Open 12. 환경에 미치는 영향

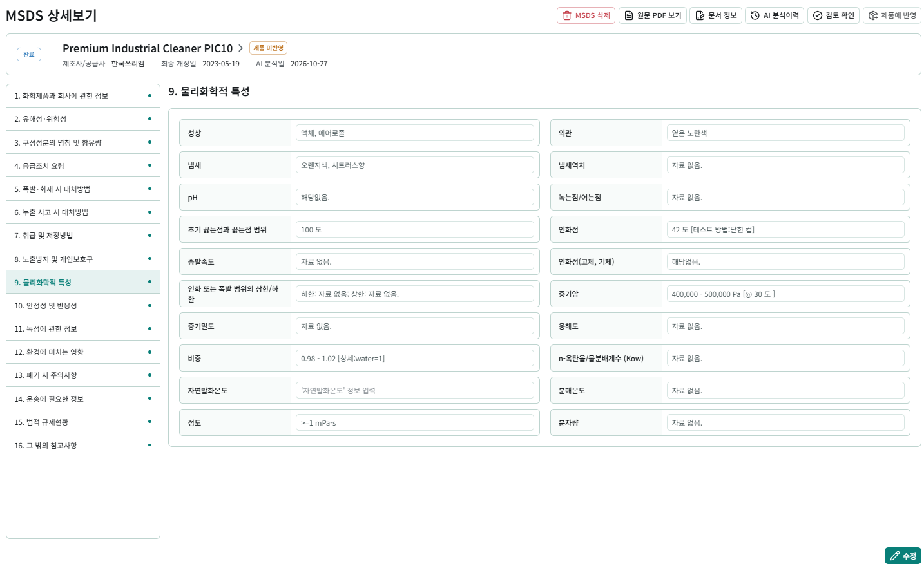(83, 352)
